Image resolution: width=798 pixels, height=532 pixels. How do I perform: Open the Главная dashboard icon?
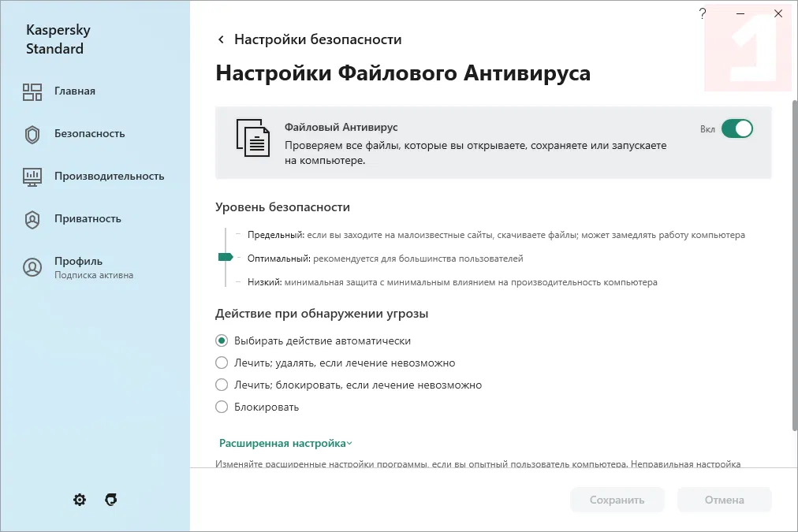point(32,92)
